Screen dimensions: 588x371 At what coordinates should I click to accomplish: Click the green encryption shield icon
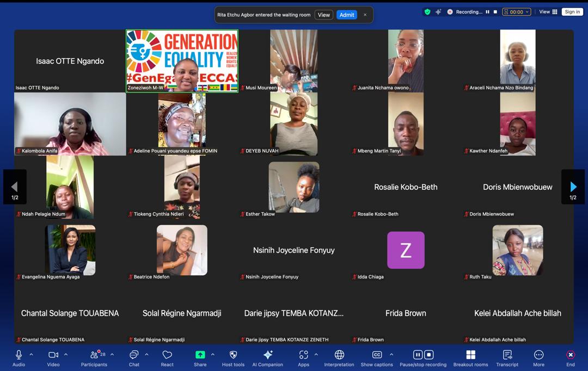(x=427, y=11)
